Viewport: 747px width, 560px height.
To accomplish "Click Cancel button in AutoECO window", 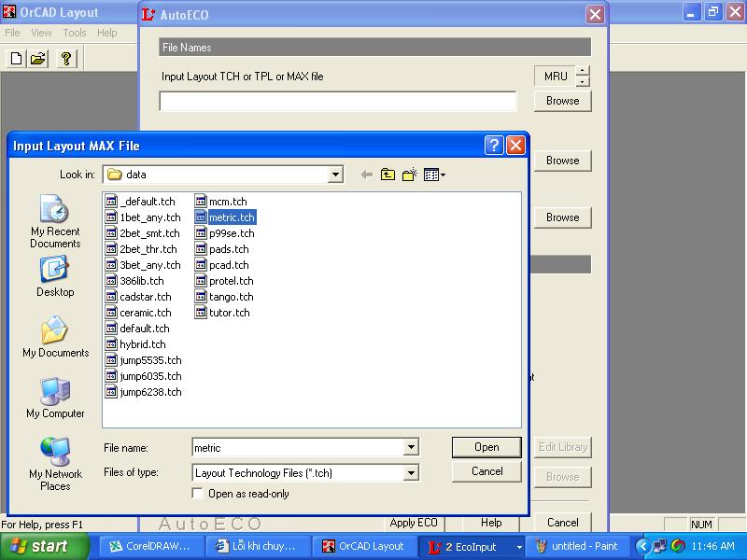I will 563,523.
